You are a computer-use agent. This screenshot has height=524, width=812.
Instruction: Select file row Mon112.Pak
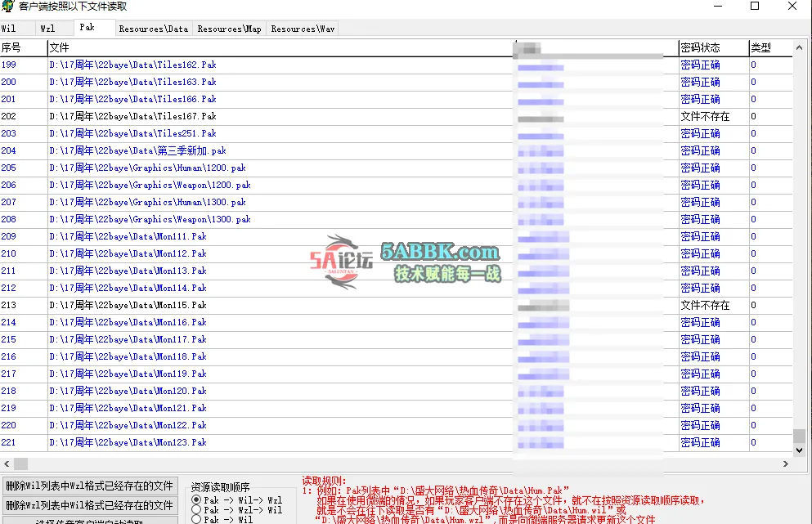396,253
